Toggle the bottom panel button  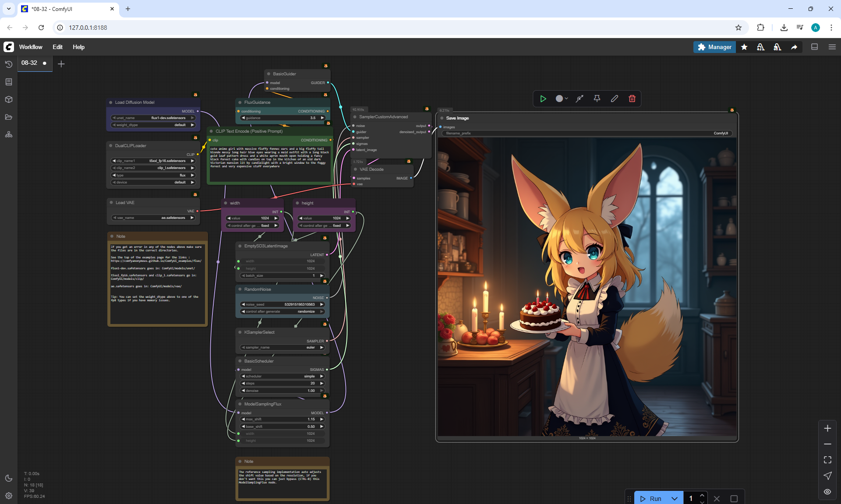[814, 47]
